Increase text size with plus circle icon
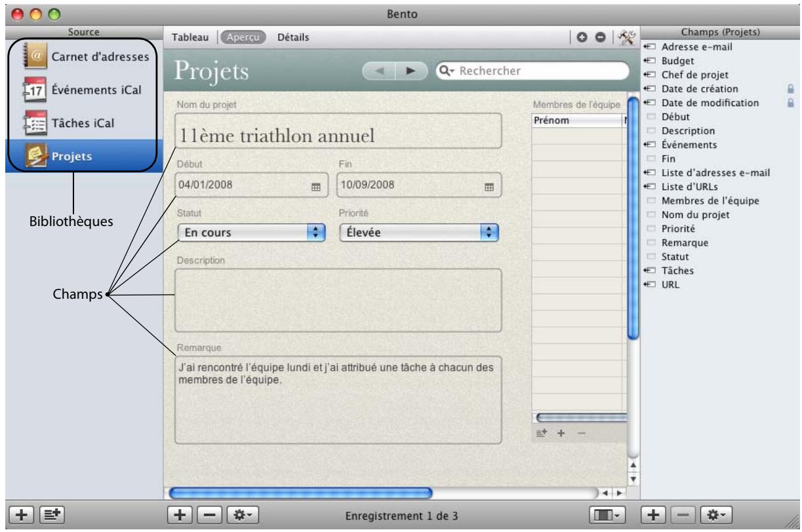The image size is (802, 532). tap(582, 39)
